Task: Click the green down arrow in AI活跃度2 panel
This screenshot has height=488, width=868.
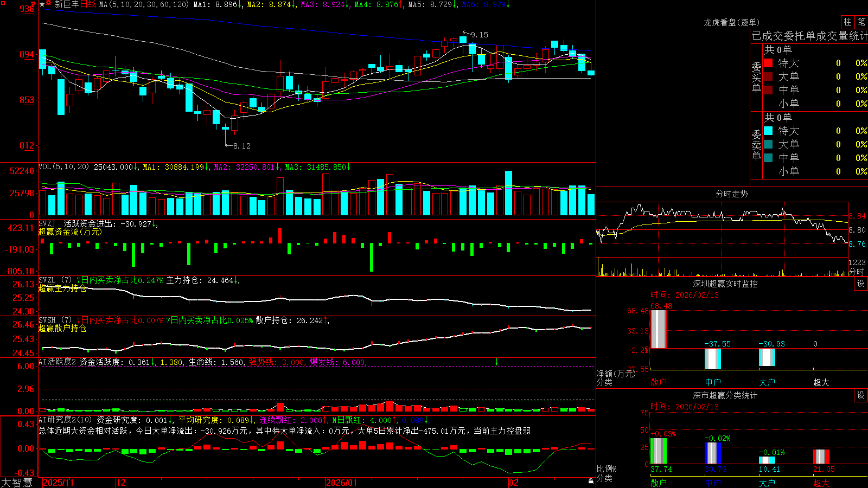Action: 496,362
